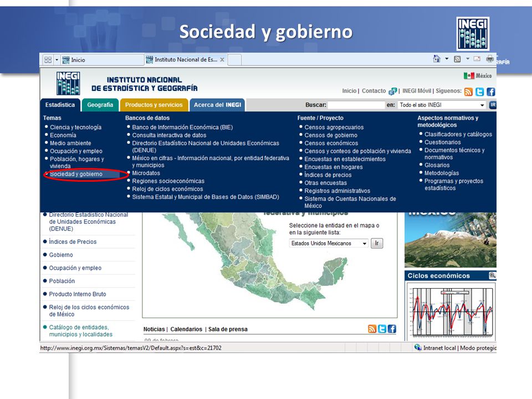Viewport: 532px width, 399px height.
Task: Open Encuestas en hogares menu item
Action: 334,167
